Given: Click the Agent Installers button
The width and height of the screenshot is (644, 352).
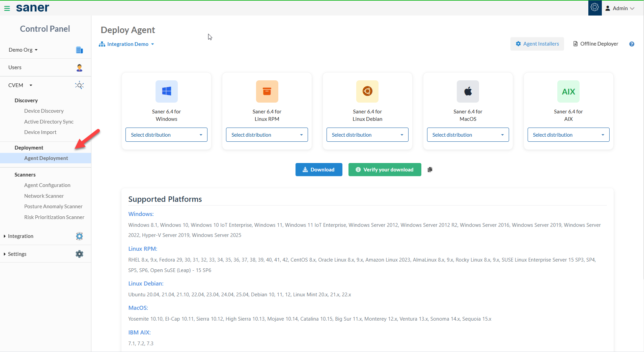Looking at the screenshot, I should tap(537, 44).
